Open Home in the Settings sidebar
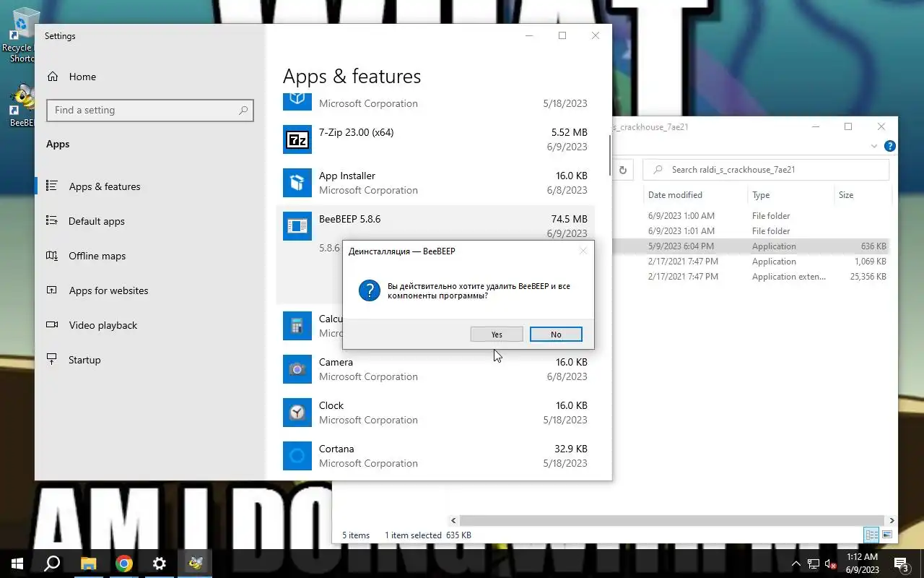The image size is (924, 578). tap(150, 77)
